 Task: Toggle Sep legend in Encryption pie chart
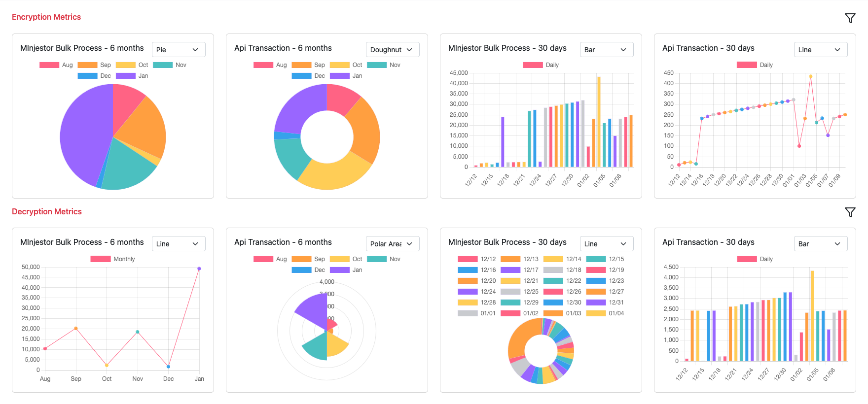(94, 65)
